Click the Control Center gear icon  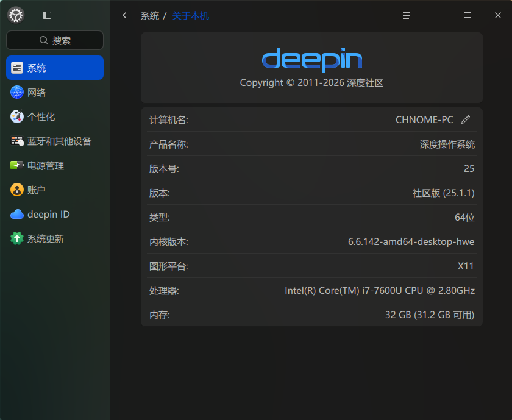point(16,15)
